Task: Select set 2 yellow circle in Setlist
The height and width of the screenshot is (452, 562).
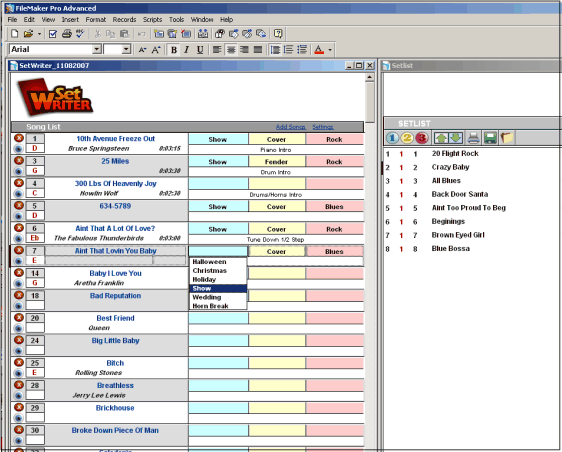Action: [407, 138]
